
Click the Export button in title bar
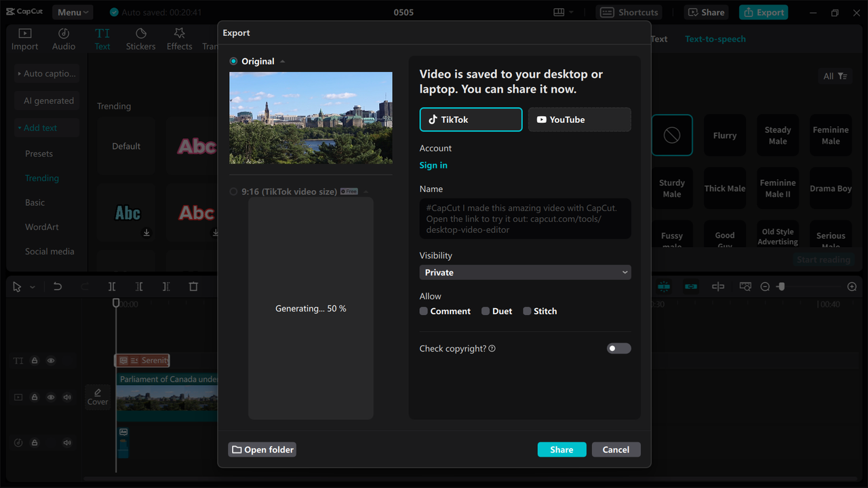coord(764,12)
